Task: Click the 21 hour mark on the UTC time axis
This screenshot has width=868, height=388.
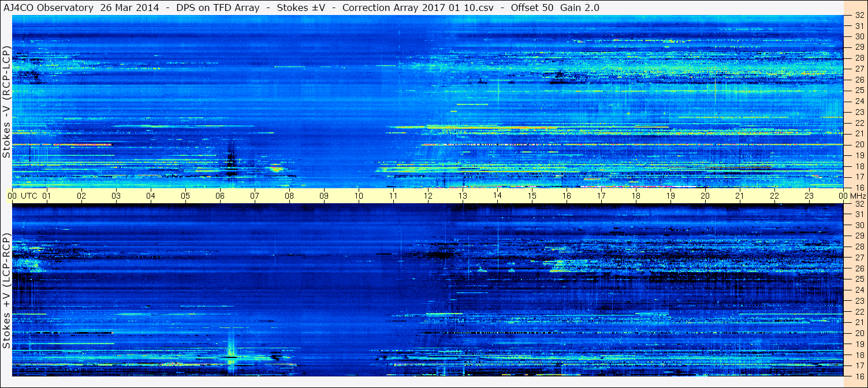Action: [740, 196]
